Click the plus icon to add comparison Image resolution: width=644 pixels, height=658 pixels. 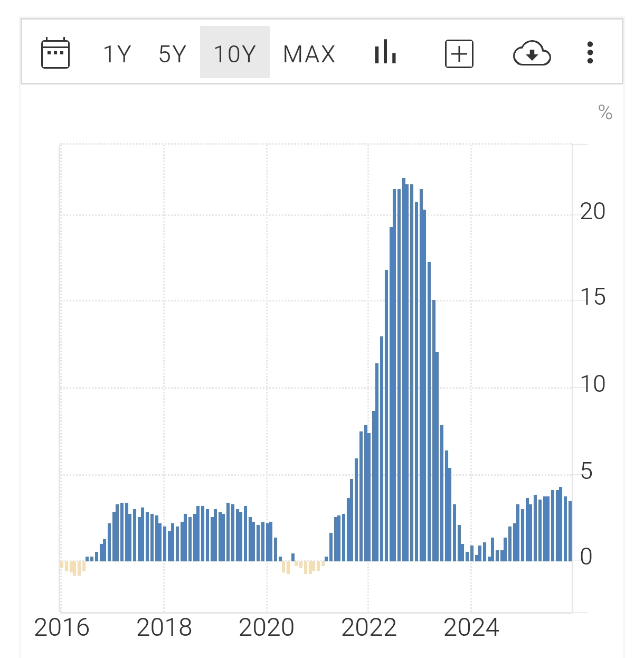pyautogui.click(x=459, y=54)
